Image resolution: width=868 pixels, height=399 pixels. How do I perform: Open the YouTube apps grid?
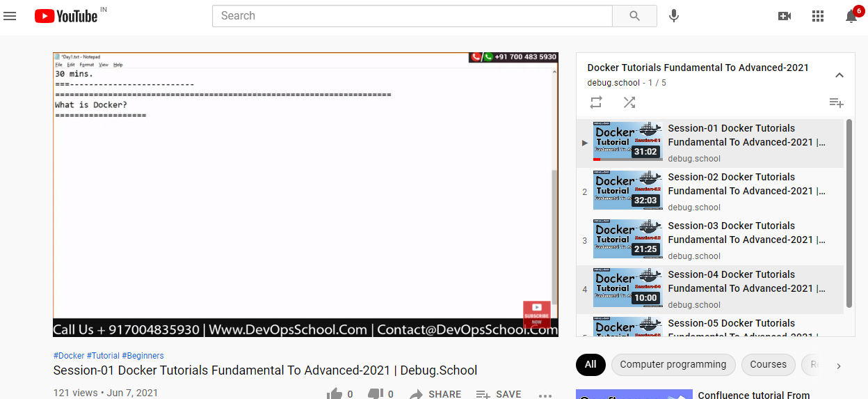(x=818, y=16)
